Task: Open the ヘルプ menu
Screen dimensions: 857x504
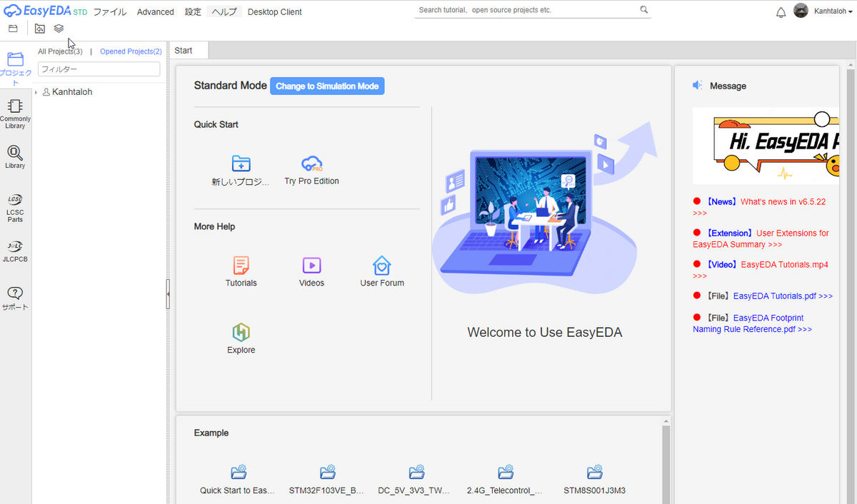Action: point(225,11)
